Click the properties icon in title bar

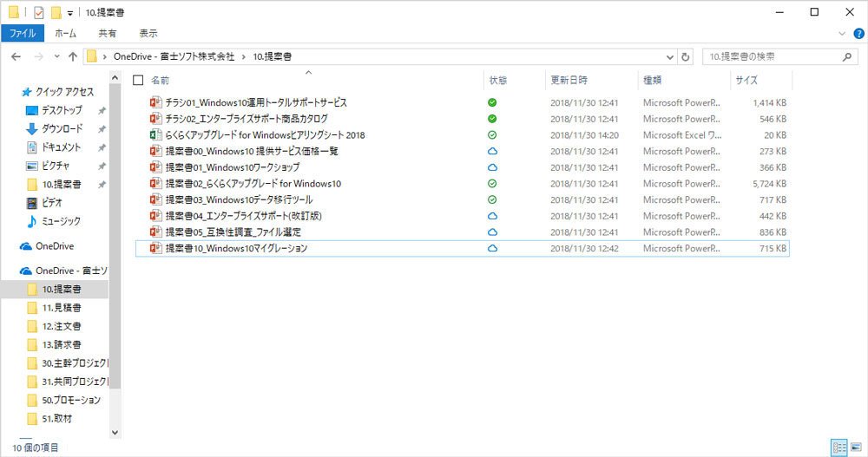pyautogui.click(x=38, y=12)
